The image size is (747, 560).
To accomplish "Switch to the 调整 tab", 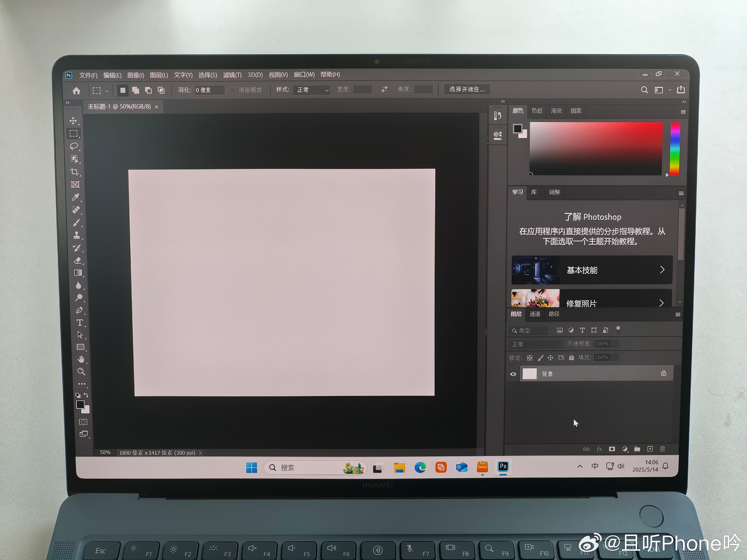I will 554,192.
